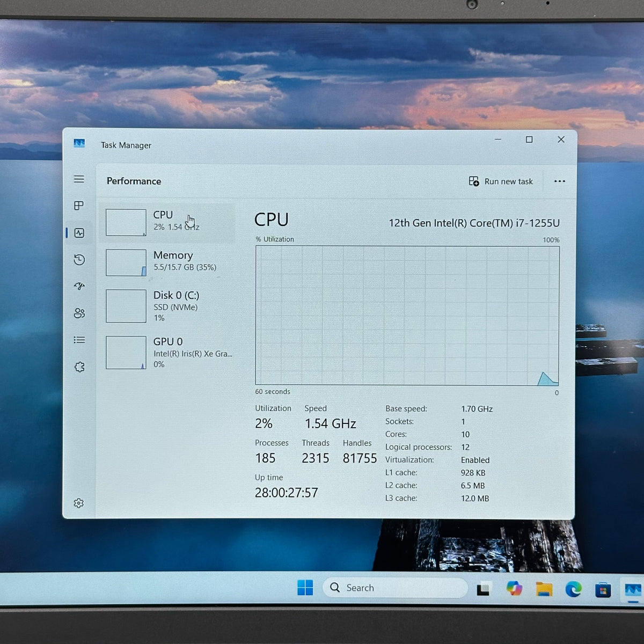
Task: Open the hamburger navigation menu
Action: [79, 179]
